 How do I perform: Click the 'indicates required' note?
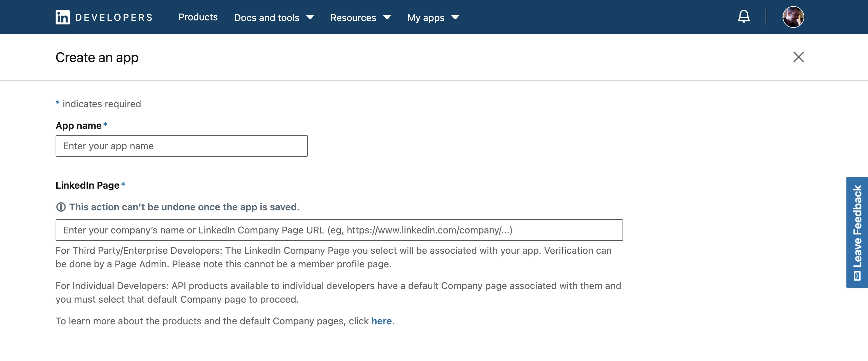(98, 104)
